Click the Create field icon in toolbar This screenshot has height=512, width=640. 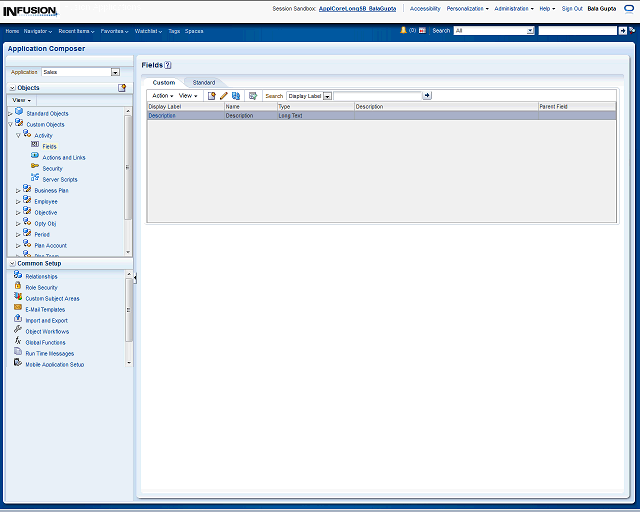[x=211, y=96]
